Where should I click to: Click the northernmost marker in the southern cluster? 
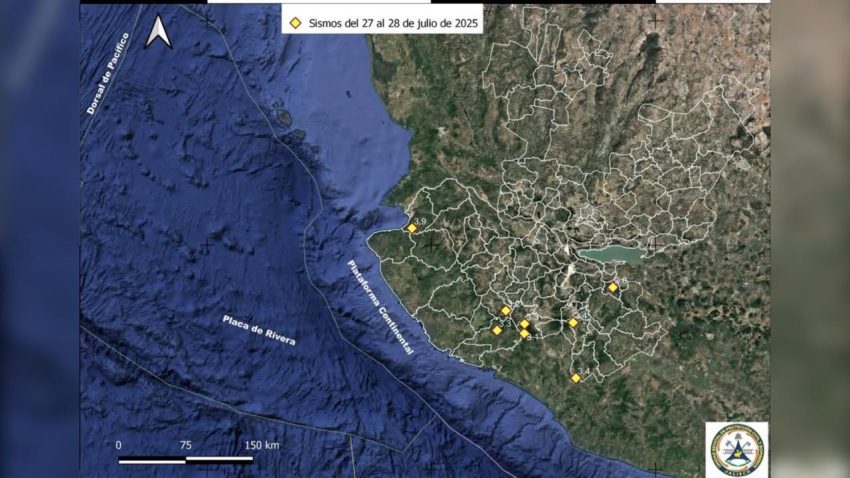point(505,311)
